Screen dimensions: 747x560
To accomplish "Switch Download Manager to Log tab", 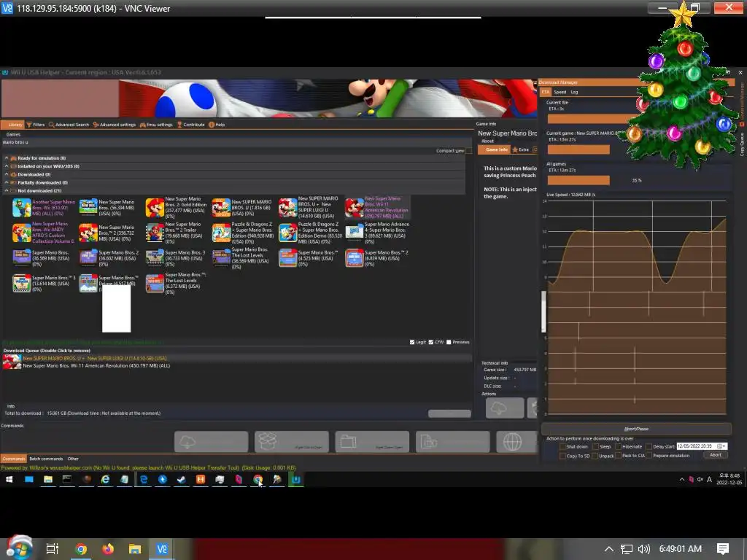I will [x=575, y=92].
